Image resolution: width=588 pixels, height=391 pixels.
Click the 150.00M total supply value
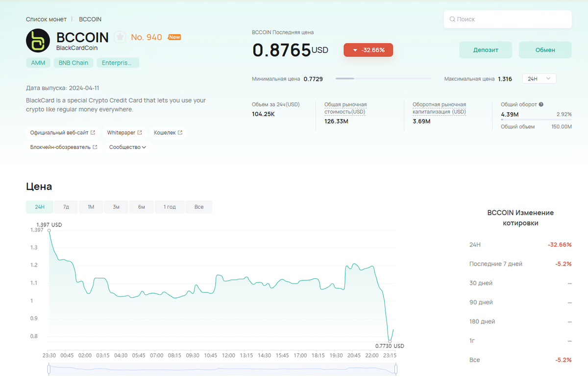562,126
